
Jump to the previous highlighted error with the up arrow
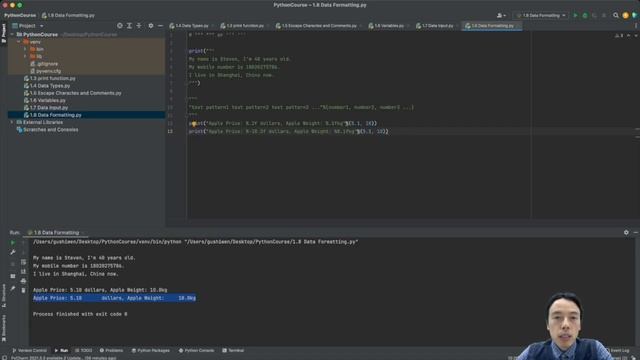tap(629, 36)
